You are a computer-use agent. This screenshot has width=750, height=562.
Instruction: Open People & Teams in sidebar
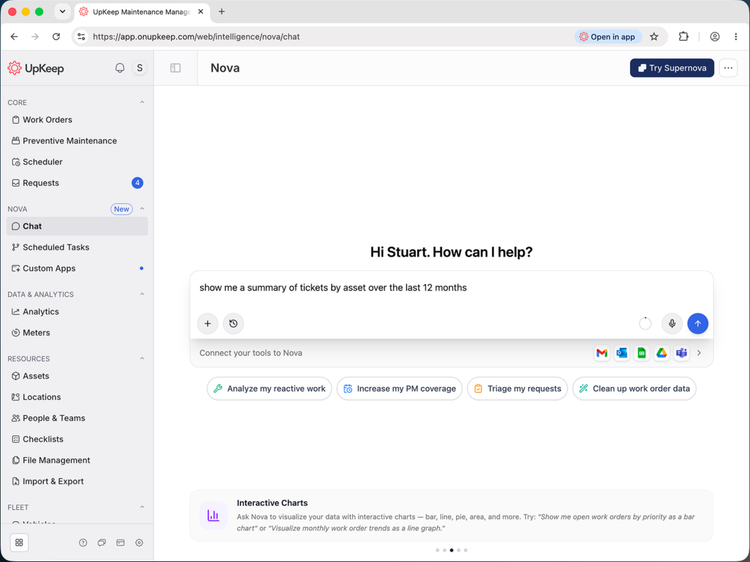point(77,418)
